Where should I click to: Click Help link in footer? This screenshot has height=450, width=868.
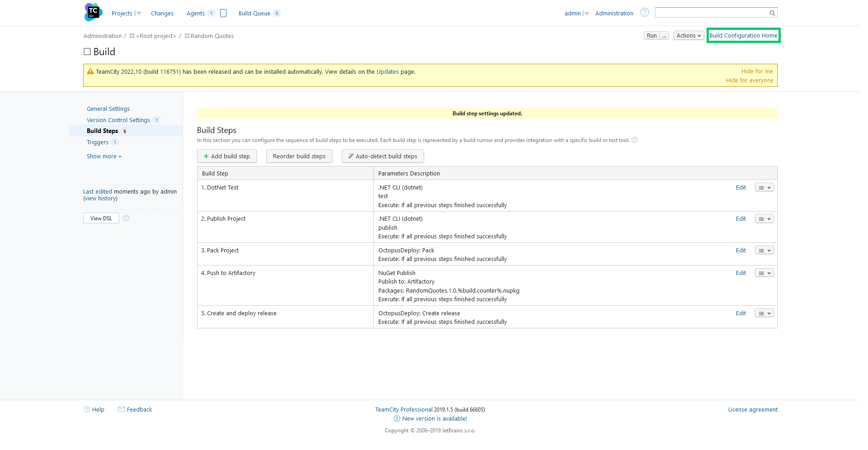(98, 409)
